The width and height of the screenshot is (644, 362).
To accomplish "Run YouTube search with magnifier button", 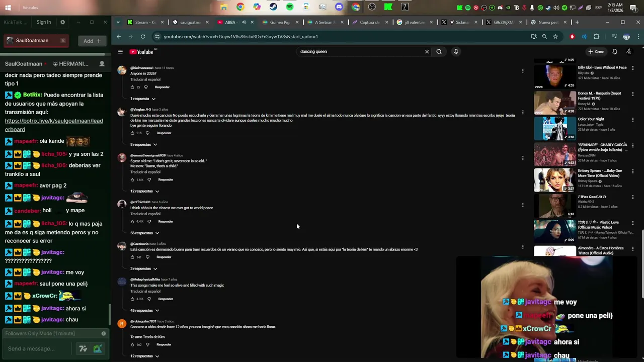I will (x=439, y=51).
